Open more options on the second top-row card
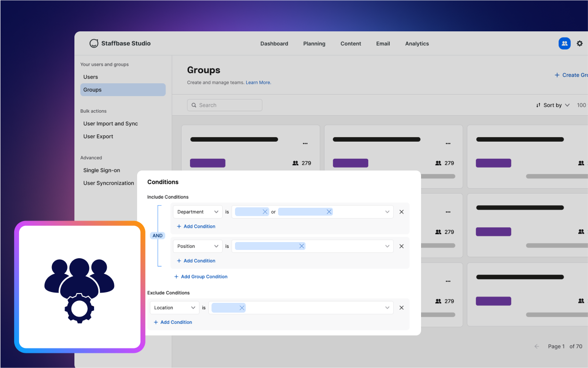Viewport: 588px width, 368px height. 448,144
